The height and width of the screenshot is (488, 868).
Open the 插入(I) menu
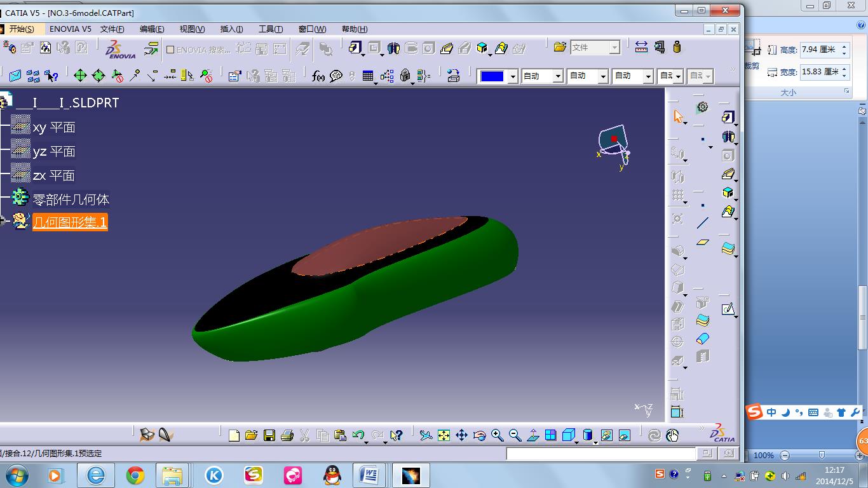[x=231, y=29]
